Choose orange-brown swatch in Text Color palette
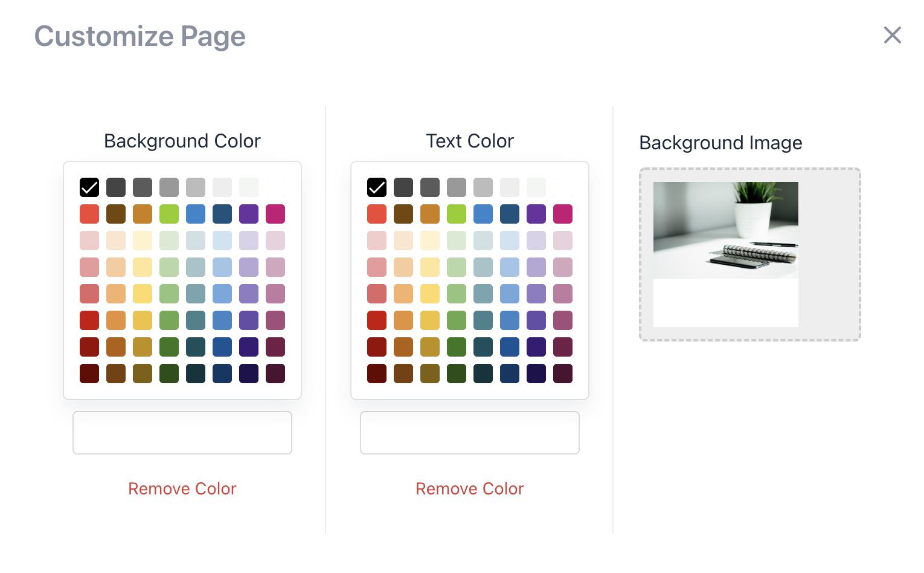 (x=430, y=214)
